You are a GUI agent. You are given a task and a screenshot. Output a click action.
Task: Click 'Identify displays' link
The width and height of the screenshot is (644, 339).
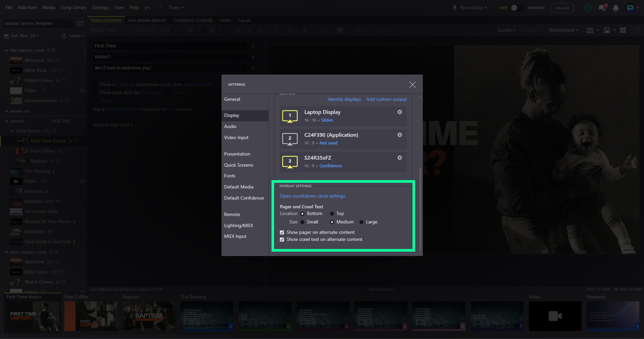pos(344,99)
